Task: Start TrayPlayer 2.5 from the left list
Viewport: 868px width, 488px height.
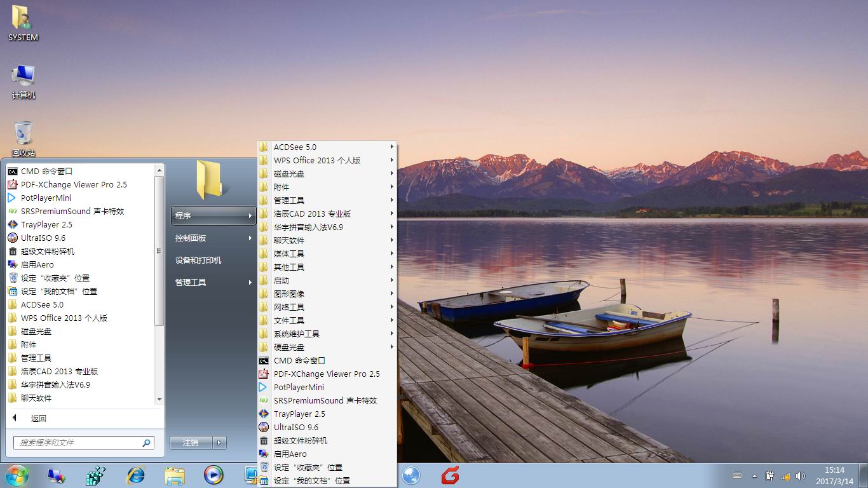Action: [79, 224]
